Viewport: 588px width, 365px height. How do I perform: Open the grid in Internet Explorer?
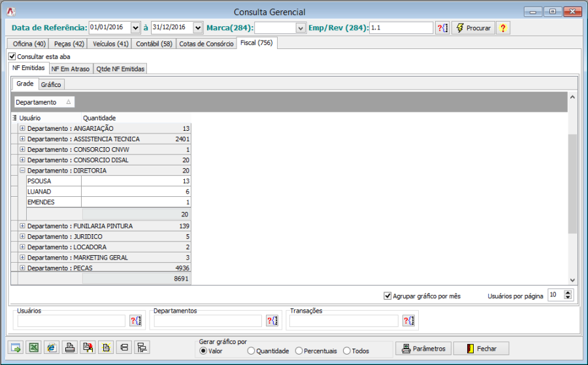tap(52, 348)
